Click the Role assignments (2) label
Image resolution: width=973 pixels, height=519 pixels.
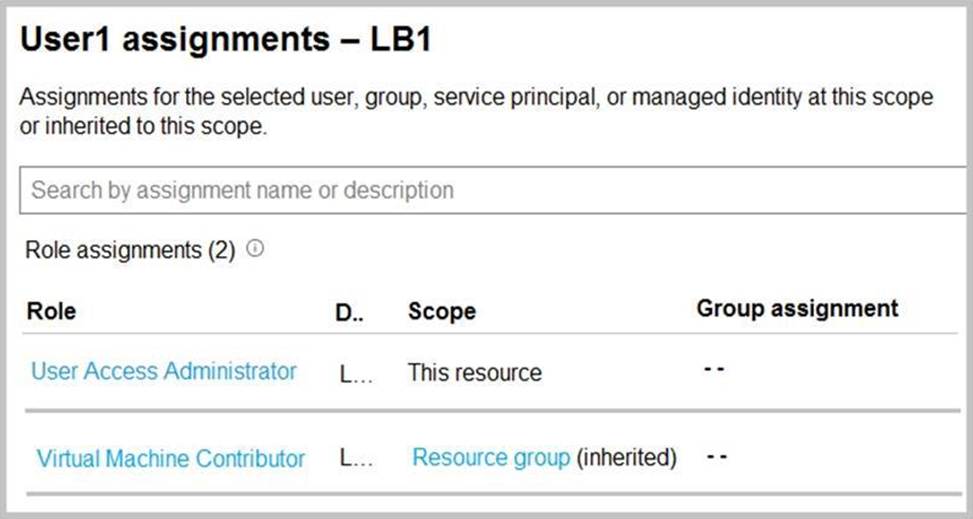click(130, 250)
